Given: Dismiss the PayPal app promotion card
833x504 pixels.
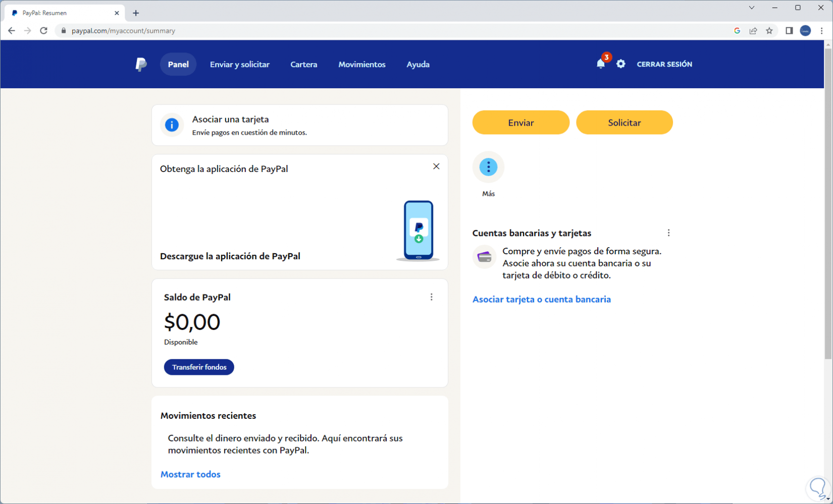Looking at the screenshot, I should point(436,166).
